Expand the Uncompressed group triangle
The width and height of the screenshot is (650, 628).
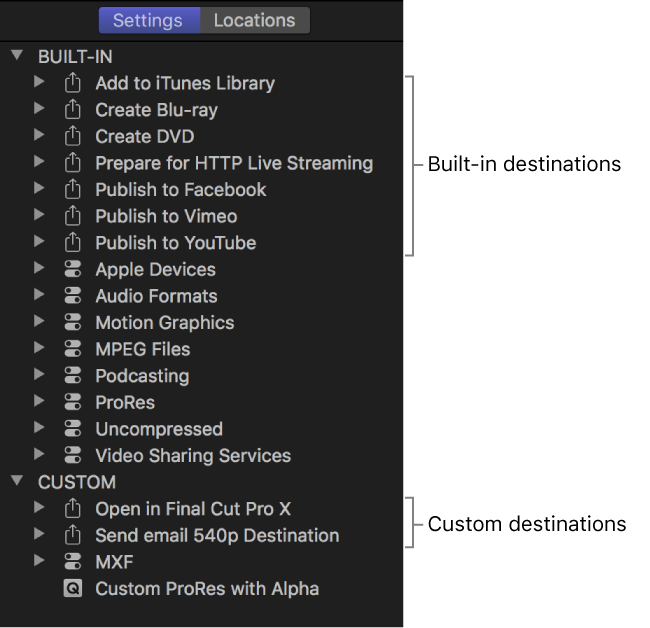tap(39, 427)
